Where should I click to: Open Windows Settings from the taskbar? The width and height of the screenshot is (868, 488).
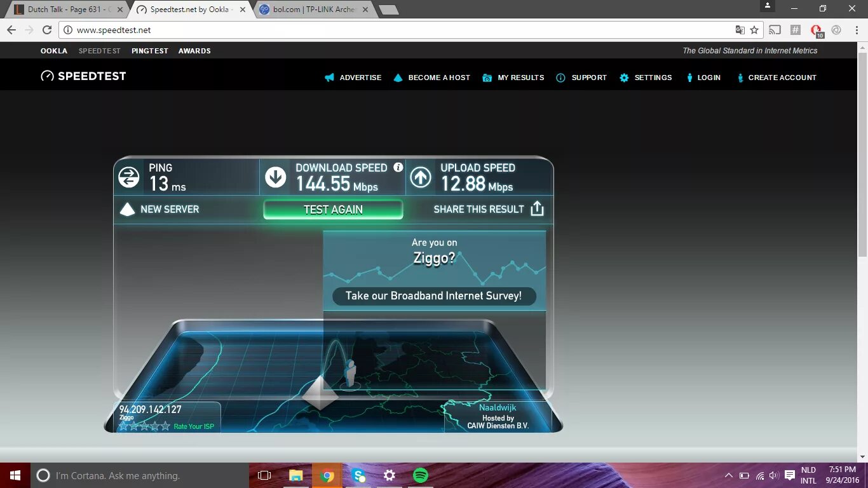pos(390,475)
